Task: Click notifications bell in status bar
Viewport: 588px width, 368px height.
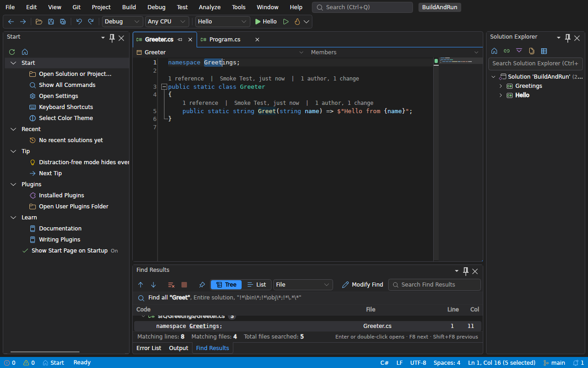Action: [x=576, y=362]
